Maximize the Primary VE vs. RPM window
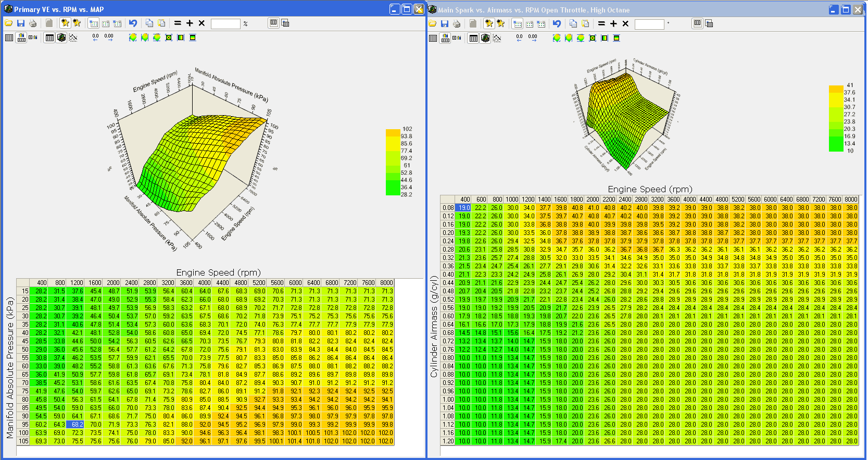This screenshot has height=460, width=868. tap(407, 9)
